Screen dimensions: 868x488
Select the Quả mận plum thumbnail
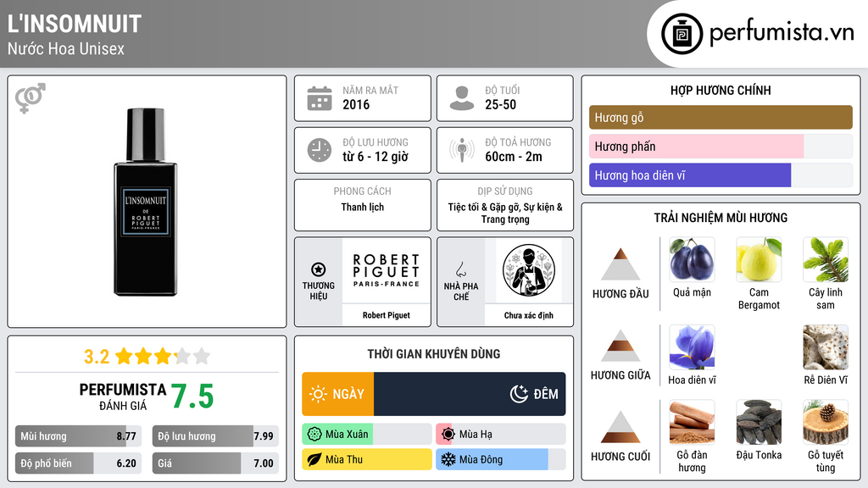692,259
